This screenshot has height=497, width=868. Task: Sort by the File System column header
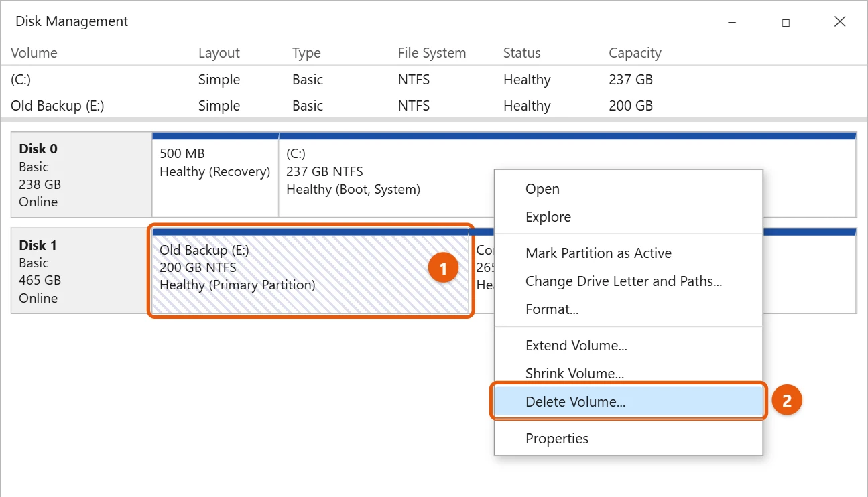[x=432, y=53]
